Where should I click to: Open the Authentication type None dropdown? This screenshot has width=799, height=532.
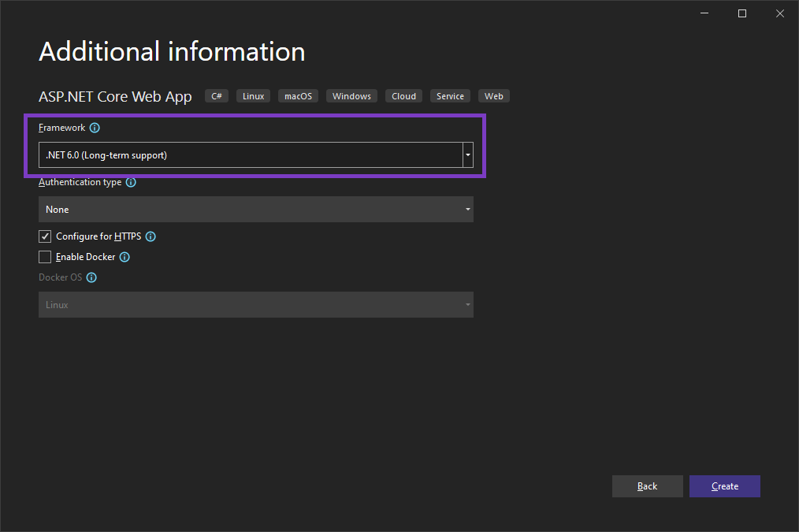coord(256,210)
